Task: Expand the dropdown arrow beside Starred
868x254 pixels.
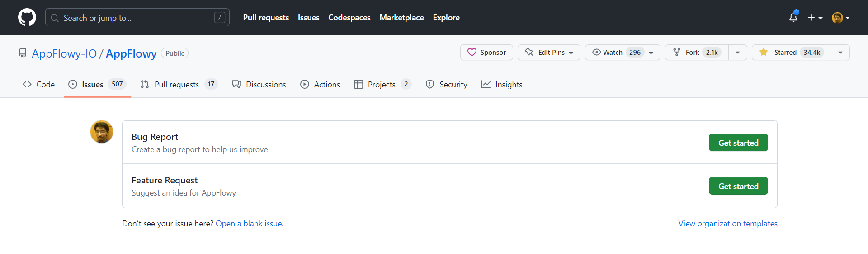Action: (x=840, y=53)
